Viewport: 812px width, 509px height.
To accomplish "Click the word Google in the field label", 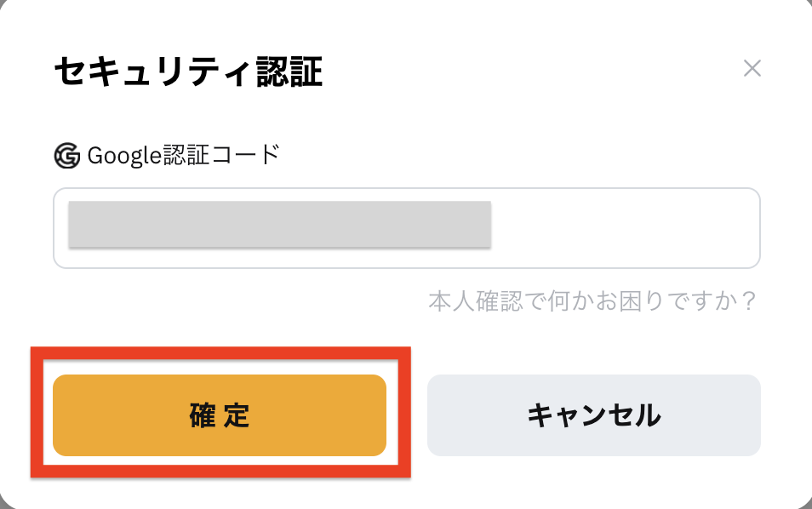I will click(124, 157).
